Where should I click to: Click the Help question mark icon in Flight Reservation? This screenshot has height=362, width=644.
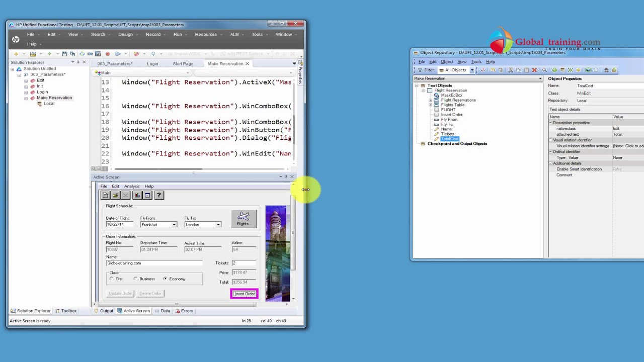pos(159,195)
